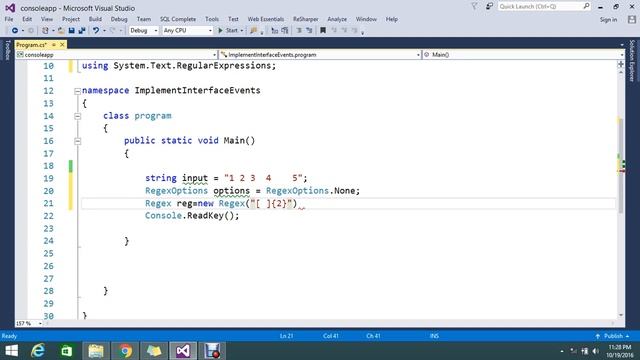The width and height of the screenshot is (640, 360).
Task: Click the feedback icon beside Quick Launch
Action: pyautogui.click(x=489, y=7)
